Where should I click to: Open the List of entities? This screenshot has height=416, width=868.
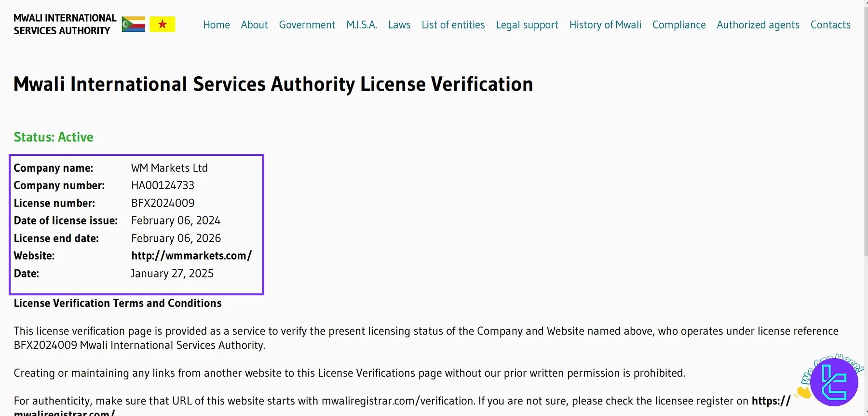point(453,25)
